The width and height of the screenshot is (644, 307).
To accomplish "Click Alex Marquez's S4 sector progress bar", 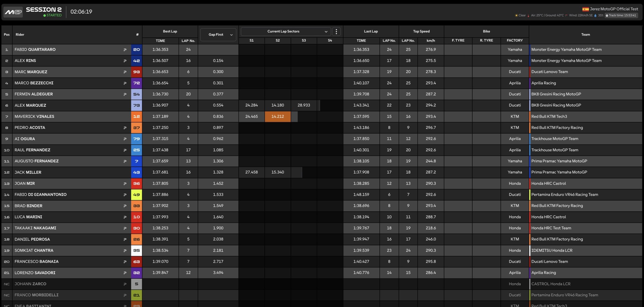I will click(319, 105).
